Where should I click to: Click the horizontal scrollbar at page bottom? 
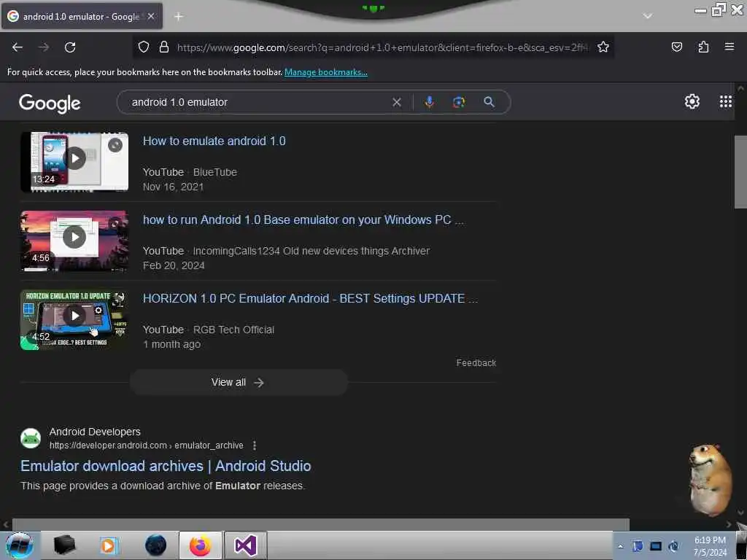pyautogui.click(x=321, y=524)
